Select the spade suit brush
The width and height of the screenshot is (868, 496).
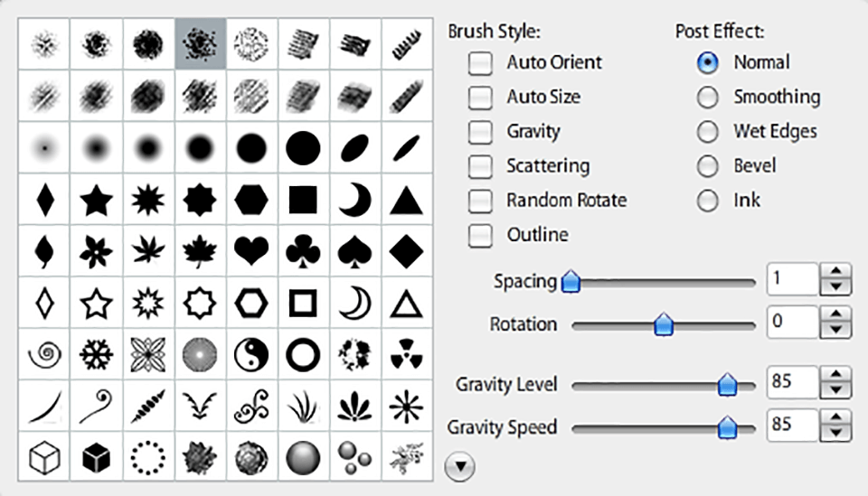(x=354, y=251)
